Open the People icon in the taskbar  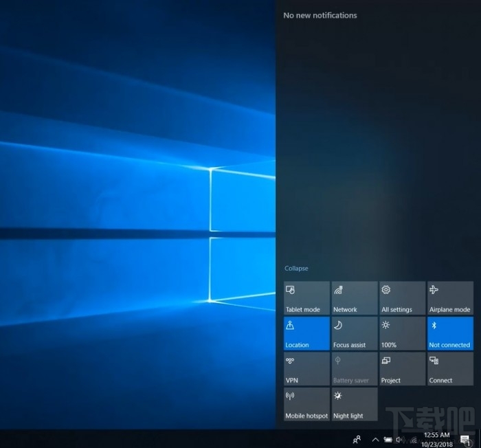[357, 439]
